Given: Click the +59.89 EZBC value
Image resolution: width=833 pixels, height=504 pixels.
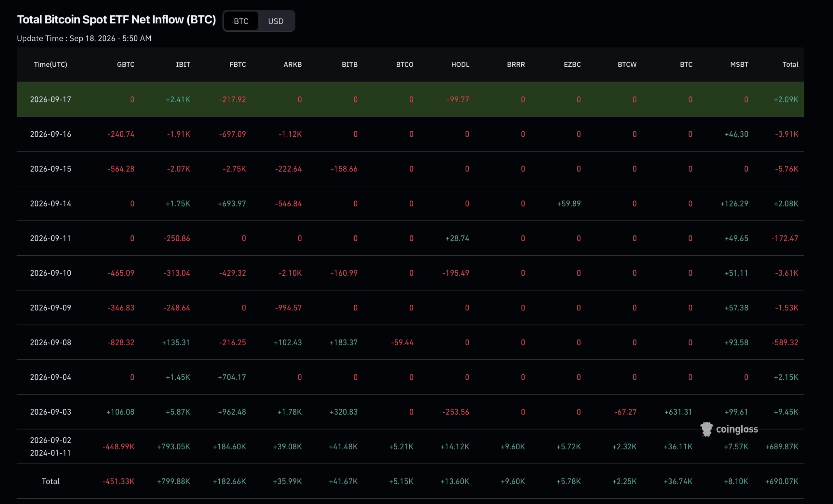Looking at the screenshot, I should pyautogui.click(x=569, y=203).
